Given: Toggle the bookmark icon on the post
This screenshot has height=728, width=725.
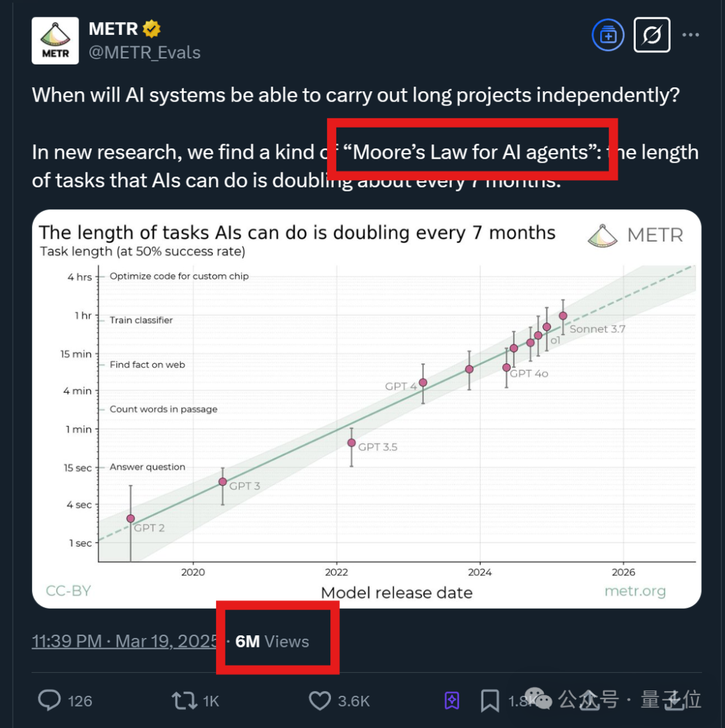Looking at the screenshot, I should [489, 700].
